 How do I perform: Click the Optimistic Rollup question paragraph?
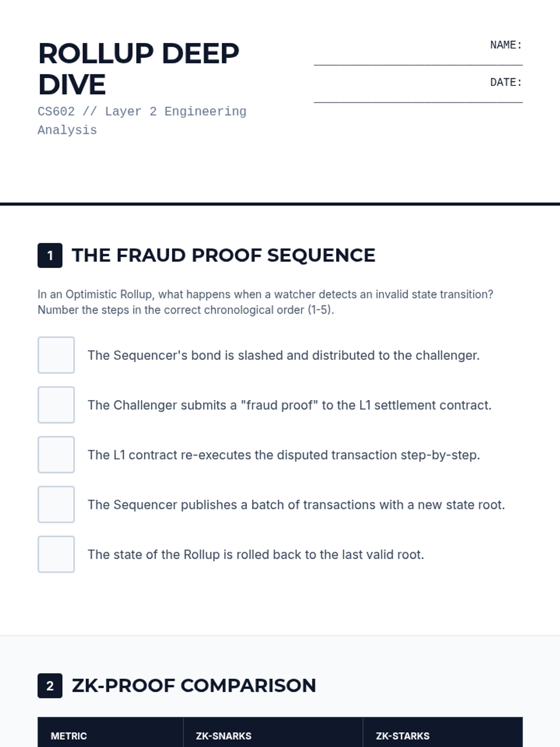265,302
